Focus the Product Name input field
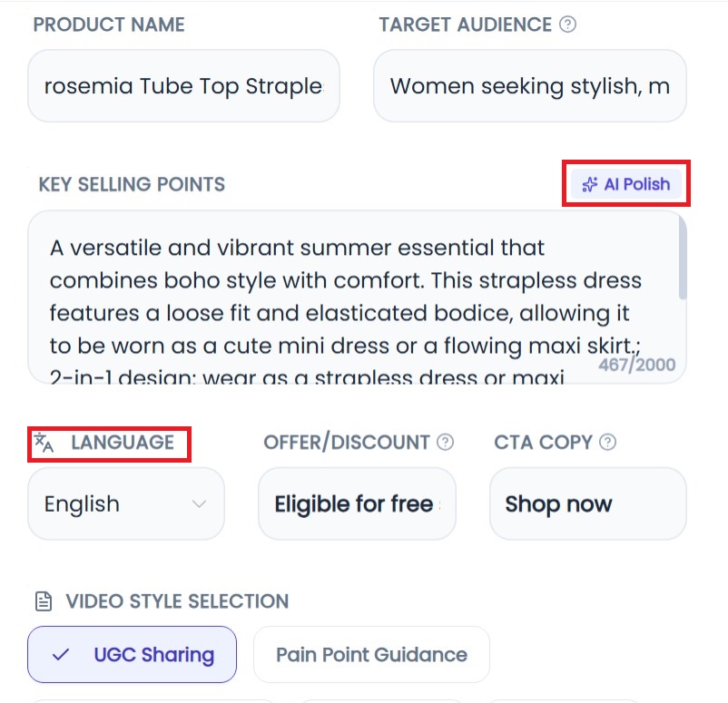The width and height of the screenshot is (728, 703). (183, 86)
